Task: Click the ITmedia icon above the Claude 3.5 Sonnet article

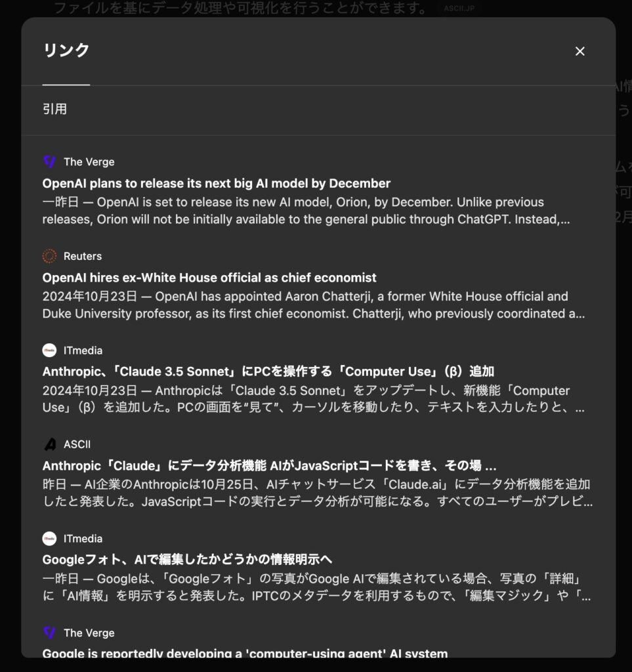Action: (x=50, y=350)
